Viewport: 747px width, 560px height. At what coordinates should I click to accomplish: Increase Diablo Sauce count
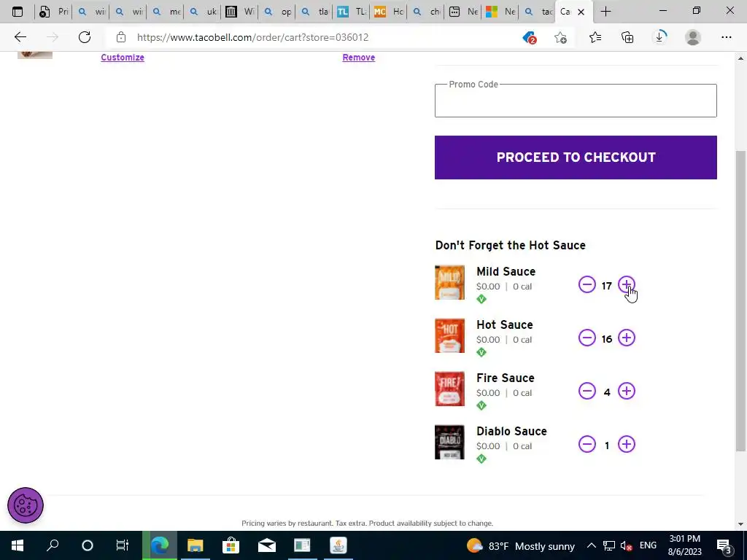627,444
